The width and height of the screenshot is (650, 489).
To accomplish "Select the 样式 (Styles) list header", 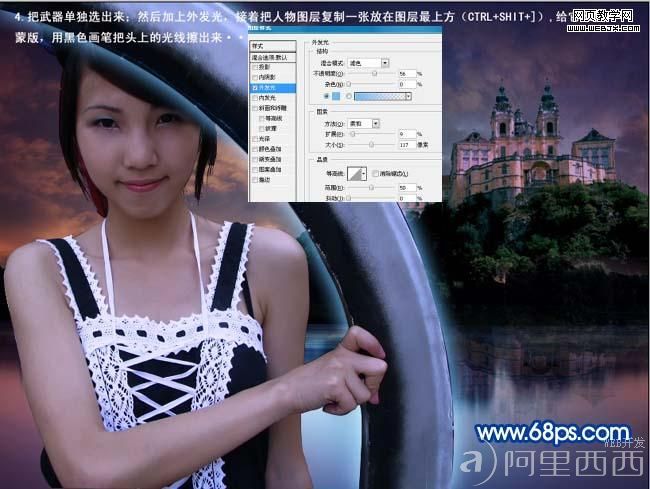I will (273, 46).
